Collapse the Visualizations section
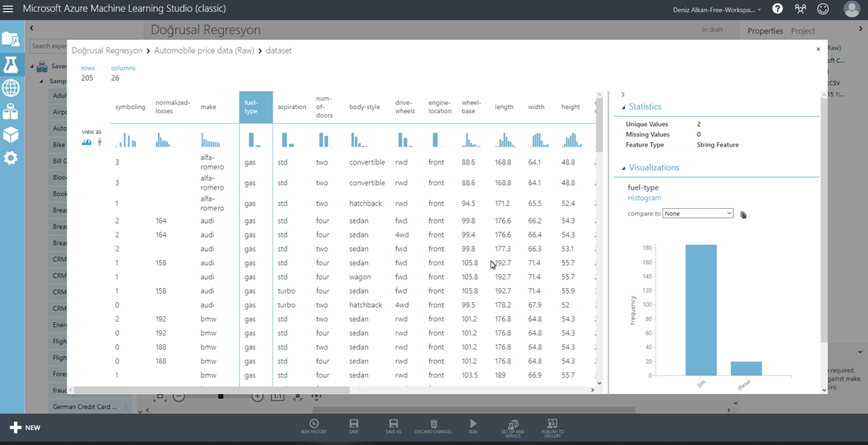868x445 pixels. (624, 168)
